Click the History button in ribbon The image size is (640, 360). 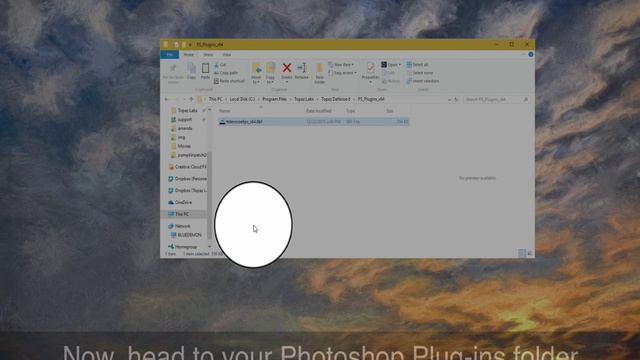(391, 81)
